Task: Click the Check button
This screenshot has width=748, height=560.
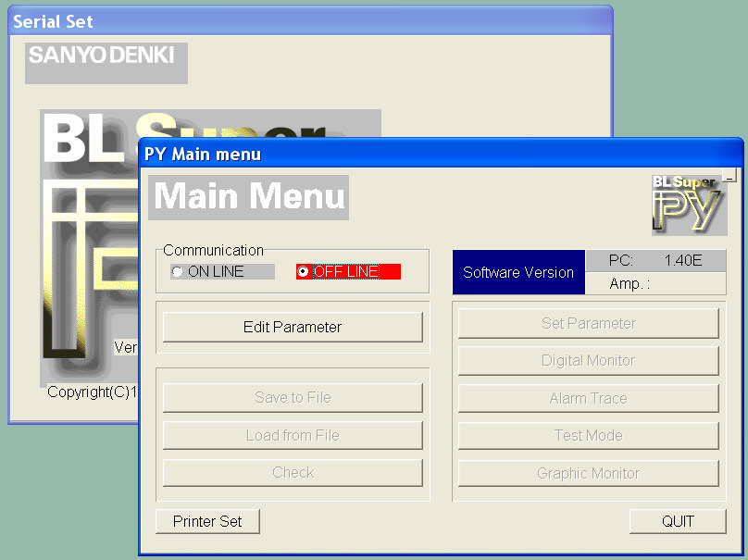Action: [x=293, y=473]
